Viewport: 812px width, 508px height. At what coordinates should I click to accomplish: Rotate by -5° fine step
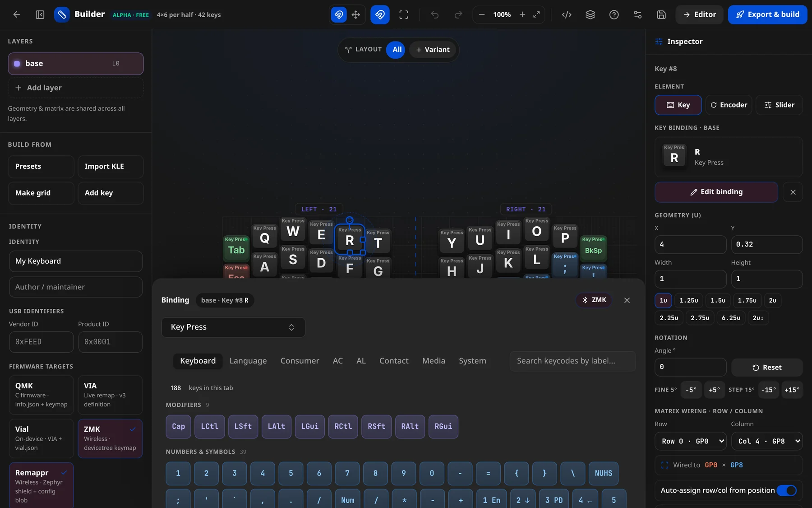click(691, 390)
